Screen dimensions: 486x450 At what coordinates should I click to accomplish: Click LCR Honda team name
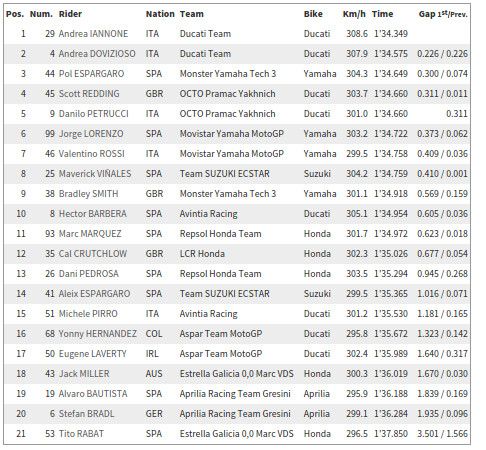point(202,254)
